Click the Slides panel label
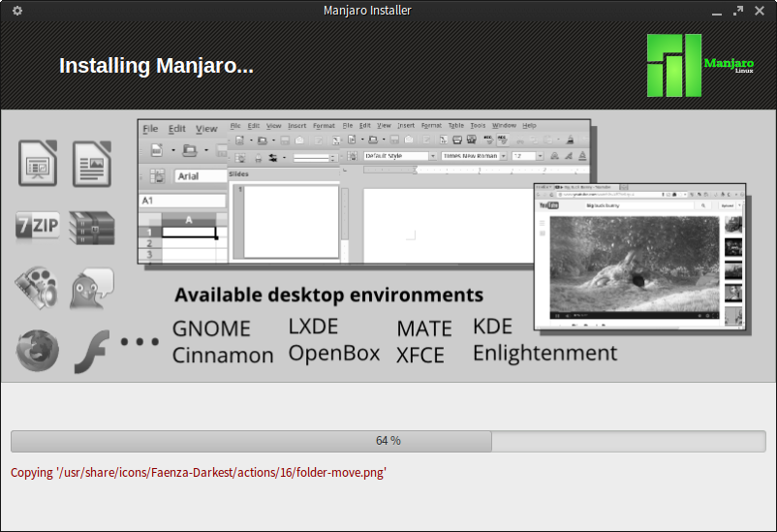Screen dimensions: 777x532 (239, 174)
